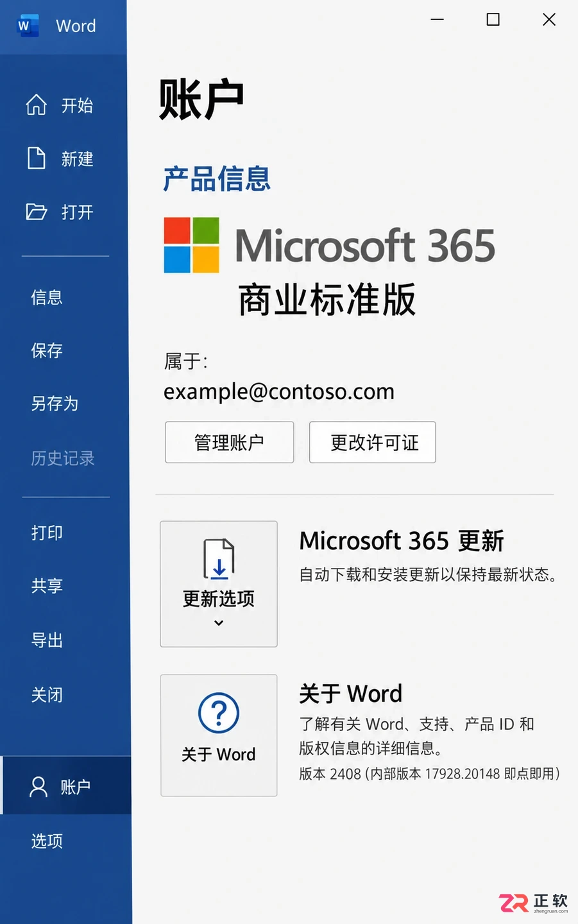Viewport: 578px width, 924px height.
Task: Open the 信息 page
Action: point(47,297)
